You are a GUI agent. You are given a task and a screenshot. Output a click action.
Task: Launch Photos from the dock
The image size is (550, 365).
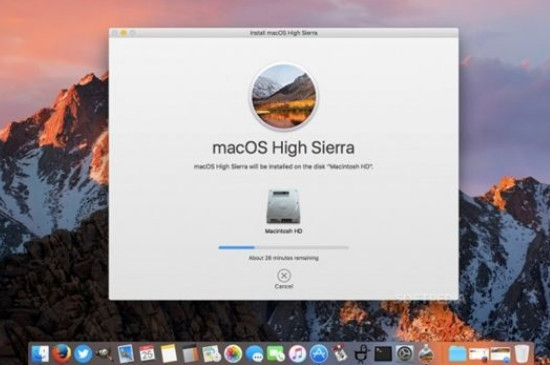click(233, 354)
